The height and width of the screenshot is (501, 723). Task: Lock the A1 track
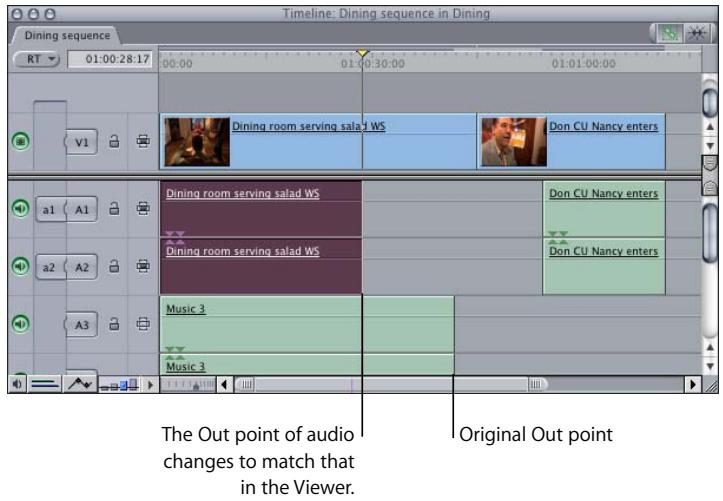pyautogui.click(x=114, y=209)
